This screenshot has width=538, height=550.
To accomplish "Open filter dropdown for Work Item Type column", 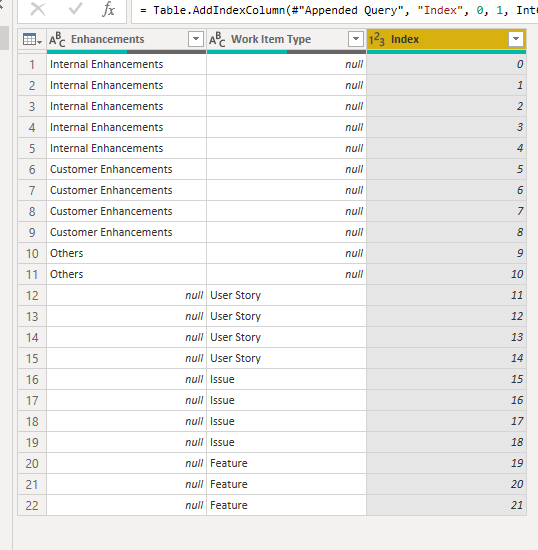I will [x=356, y=39].
